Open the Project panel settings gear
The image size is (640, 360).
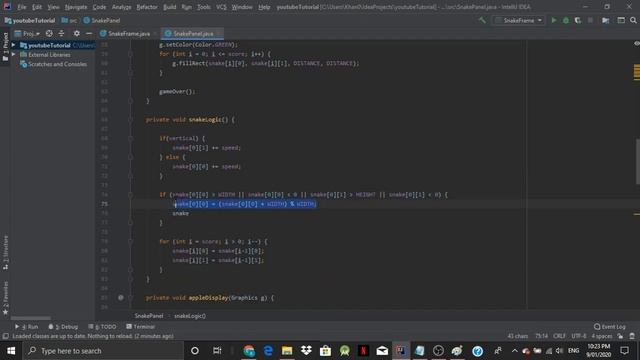click(x=76, y=33)
